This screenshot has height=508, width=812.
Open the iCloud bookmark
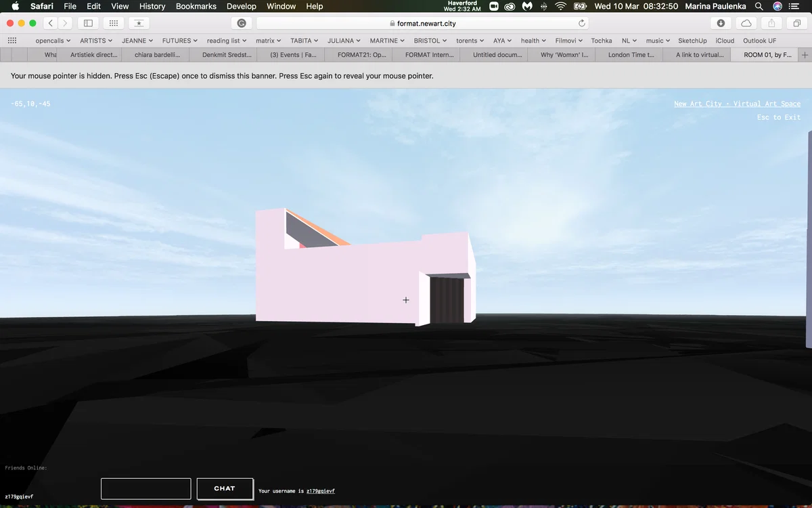click(725, 41)
